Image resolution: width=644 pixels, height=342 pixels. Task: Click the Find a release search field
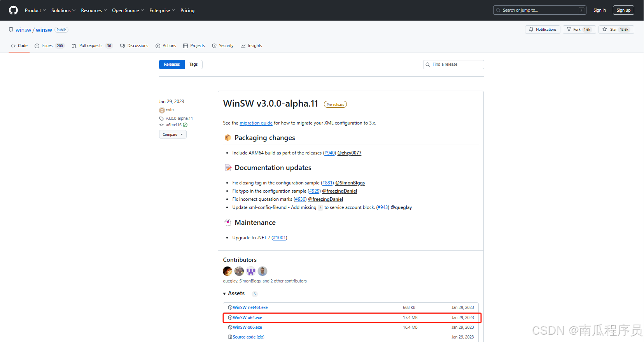tap(453, 65)
